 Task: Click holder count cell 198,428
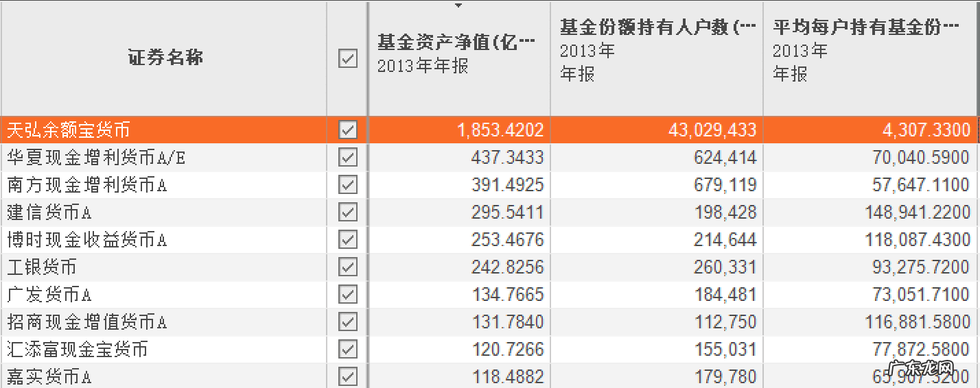[x=657, y=213]
